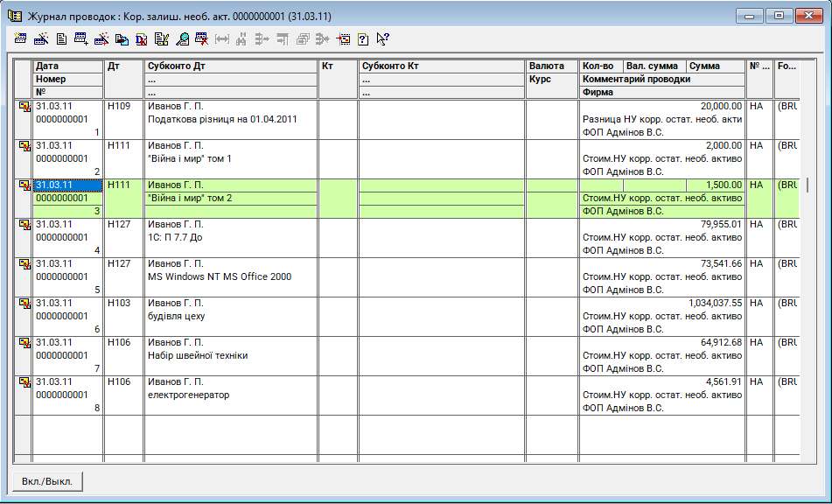This screenshot has width=832, height=504.
Task: Click the Сумма column header
Action: 714,66
